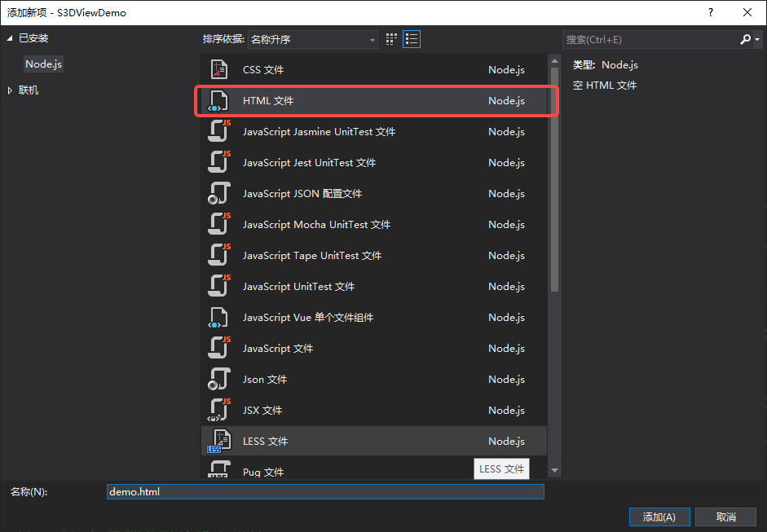The height and width of the screenshot is (532, 767).
Task: Click the 空 HTML 文件 description text
Action: [605, 86]
